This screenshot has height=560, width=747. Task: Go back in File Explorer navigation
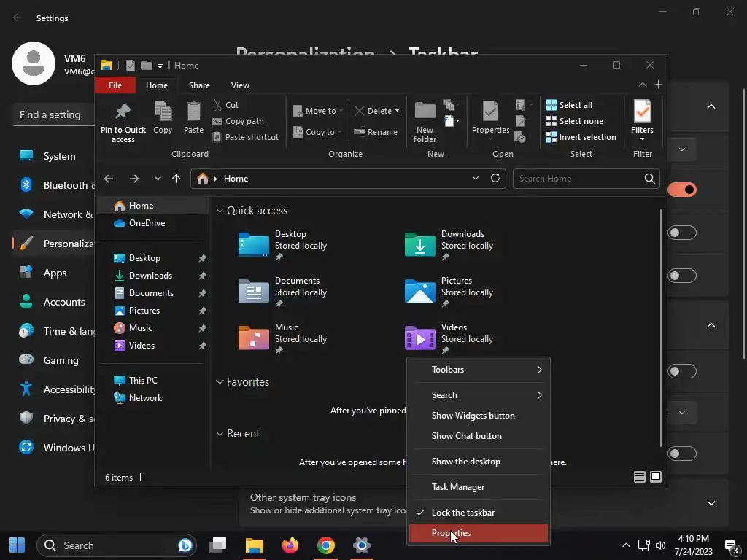coord(109,179)
